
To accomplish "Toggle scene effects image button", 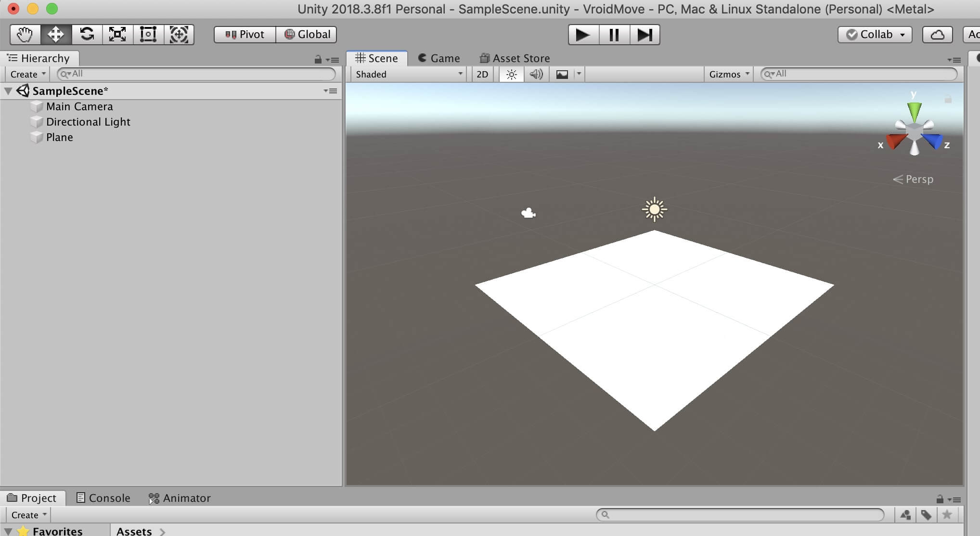I will [562, 74].
